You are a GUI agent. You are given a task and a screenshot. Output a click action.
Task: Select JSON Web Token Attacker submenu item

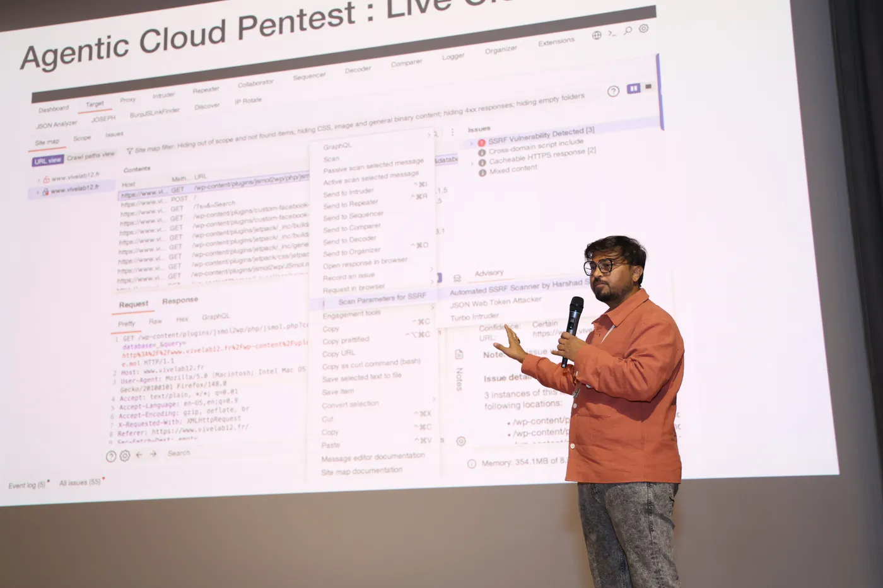point(496,302)
